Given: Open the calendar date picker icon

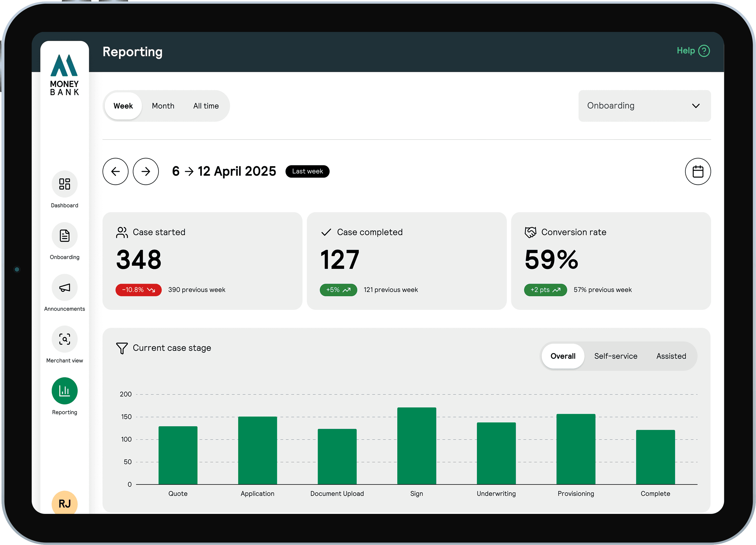Looking at the screenshot, I should [x=698, y=171].
